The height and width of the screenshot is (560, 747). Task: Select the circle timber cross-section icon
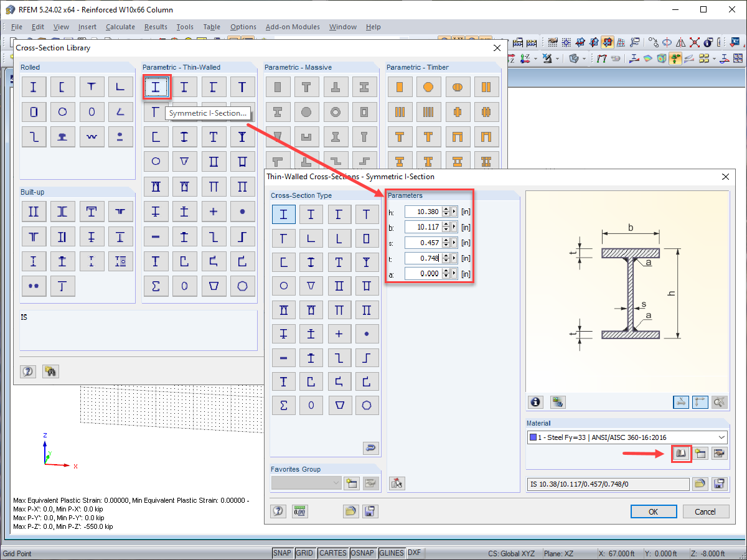428,87
